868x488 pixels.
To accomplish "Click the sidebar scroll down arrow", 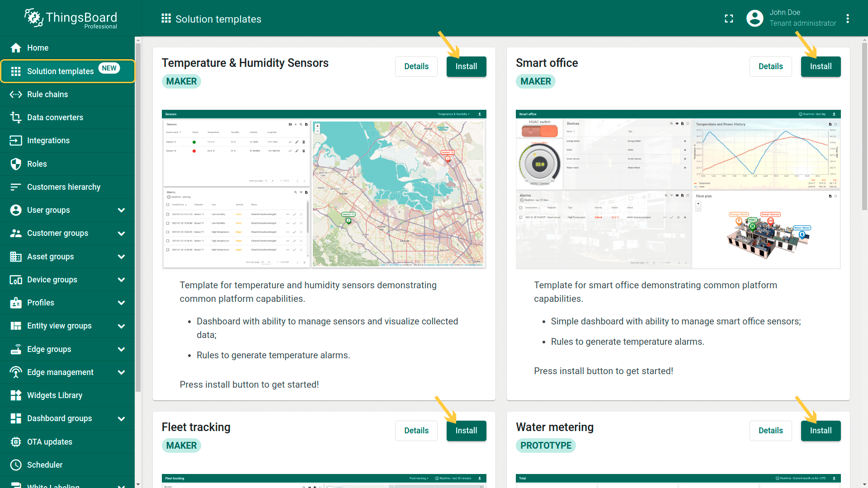I will (x=138, y=484).
